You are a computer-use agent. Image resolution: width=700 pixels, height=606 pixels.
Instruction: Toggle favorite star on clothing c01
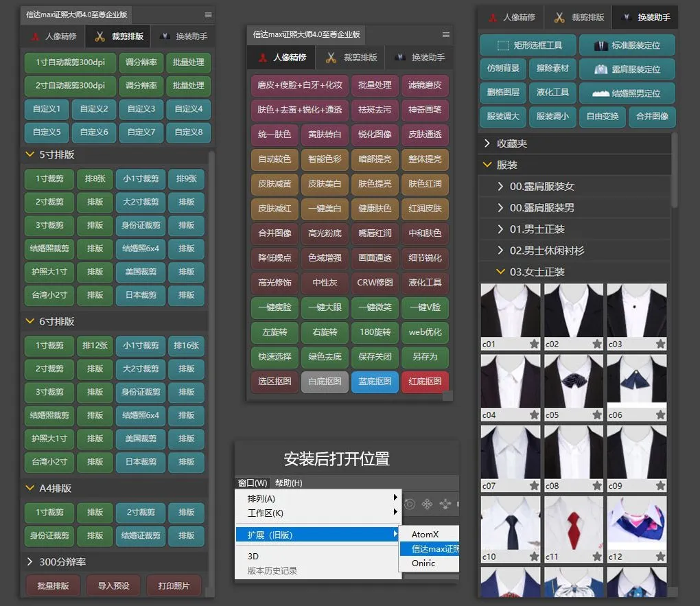tap(534, 344)
